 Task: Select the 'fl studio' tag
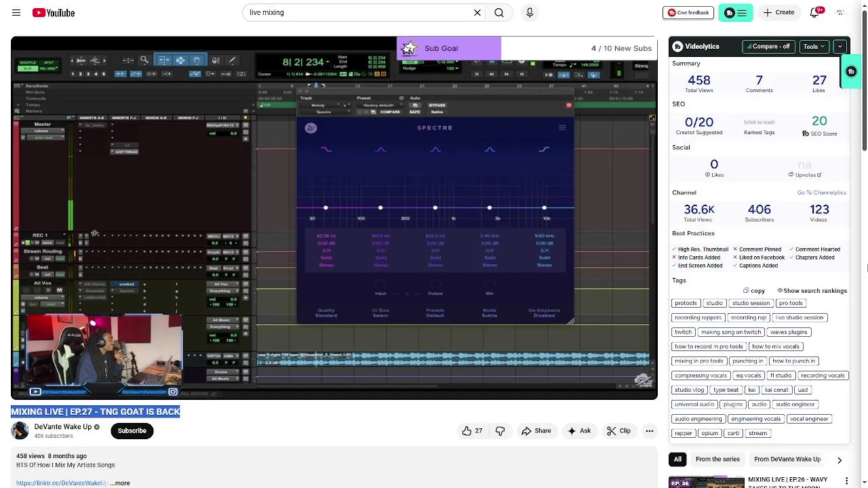pos(781,375)
